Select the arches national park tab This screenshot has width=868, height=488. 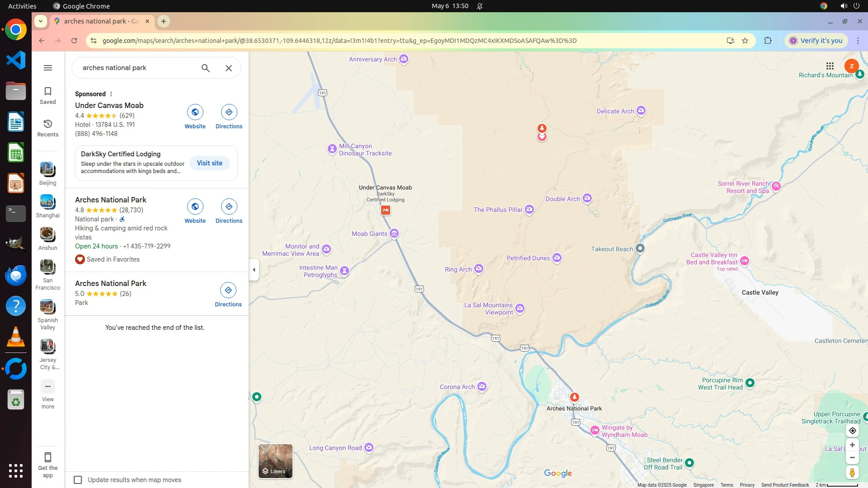101,21
